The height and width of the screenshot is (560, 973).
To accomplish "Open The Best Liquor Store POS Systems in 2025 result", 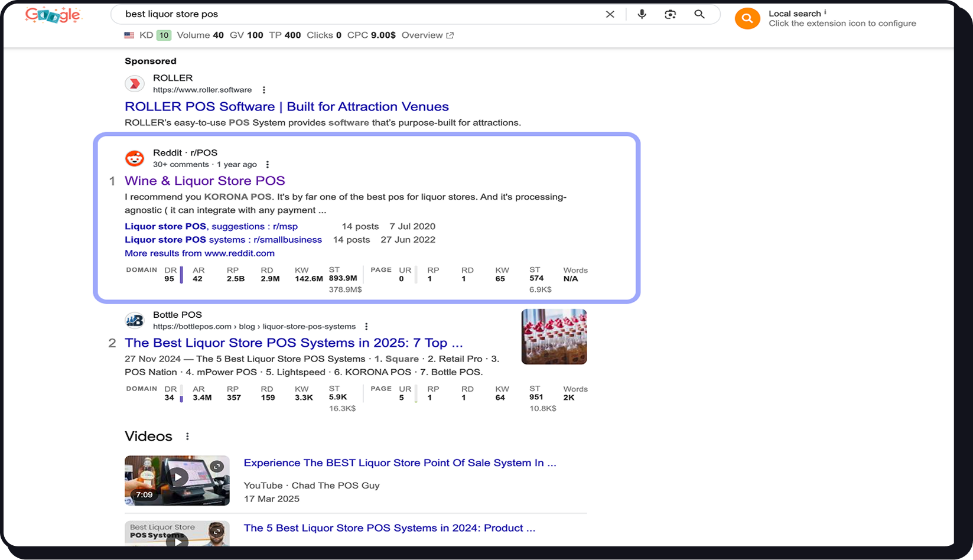I will (x=294, y=343).
